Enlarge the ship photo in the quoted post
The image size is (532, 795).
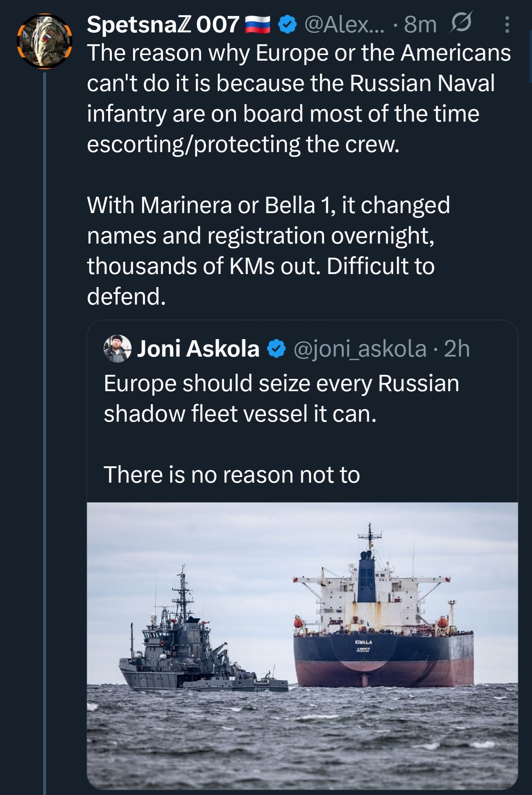click(302, 646)
